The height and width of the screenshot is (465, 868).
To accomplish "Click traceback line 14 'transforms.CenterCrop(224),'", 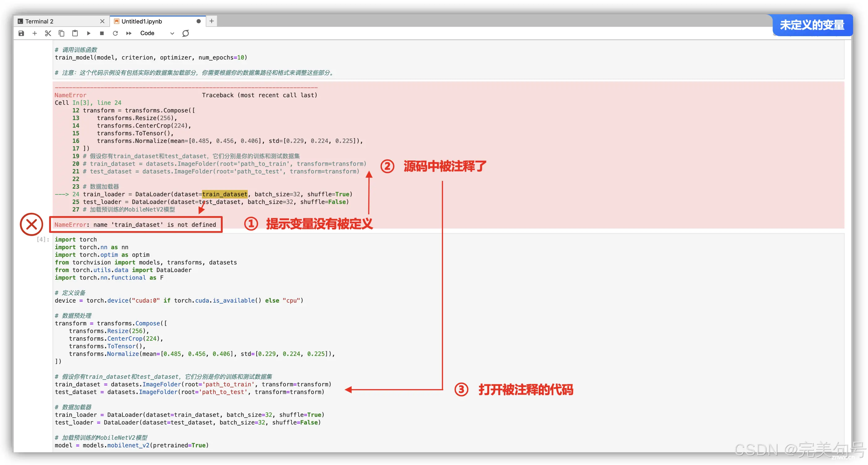I will pyautogui.click(x=131, y=126).
